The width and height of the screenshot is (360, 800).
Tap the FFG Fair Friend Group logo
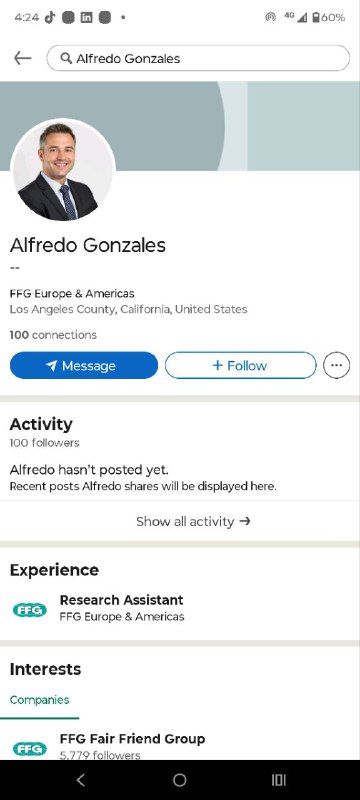(x=30, y=748)
